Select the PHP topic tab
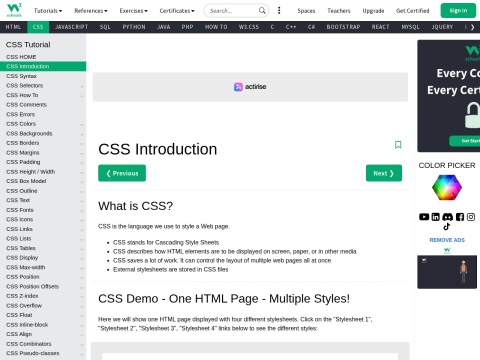Screen dimensions: 480x360 [187, 27]
